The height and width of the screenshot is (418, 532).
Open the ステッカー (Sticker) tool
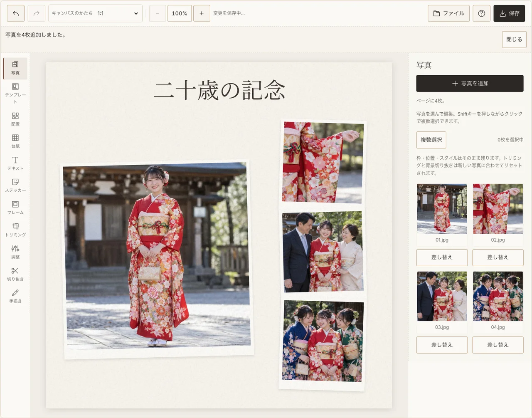coord(15,185)
